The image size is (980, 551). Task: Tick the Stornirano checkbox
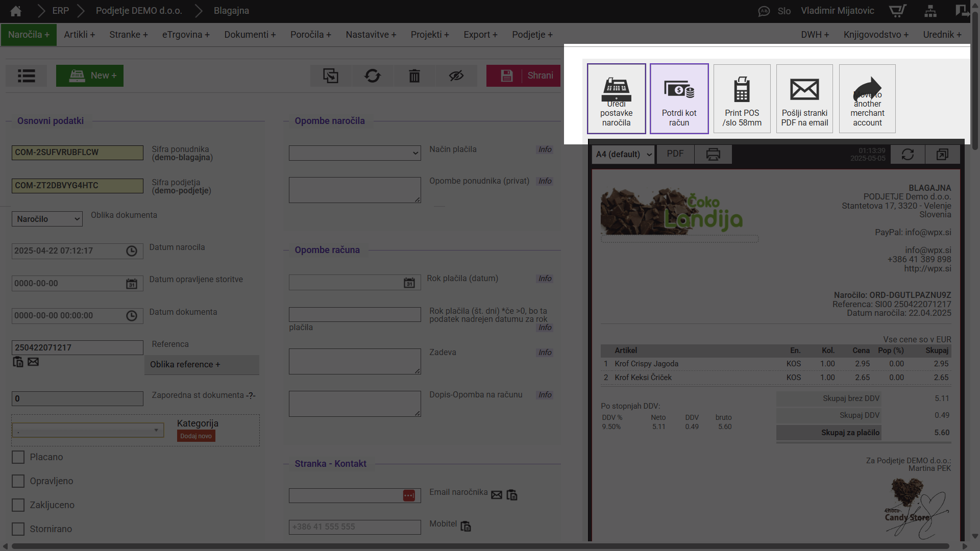18,529
